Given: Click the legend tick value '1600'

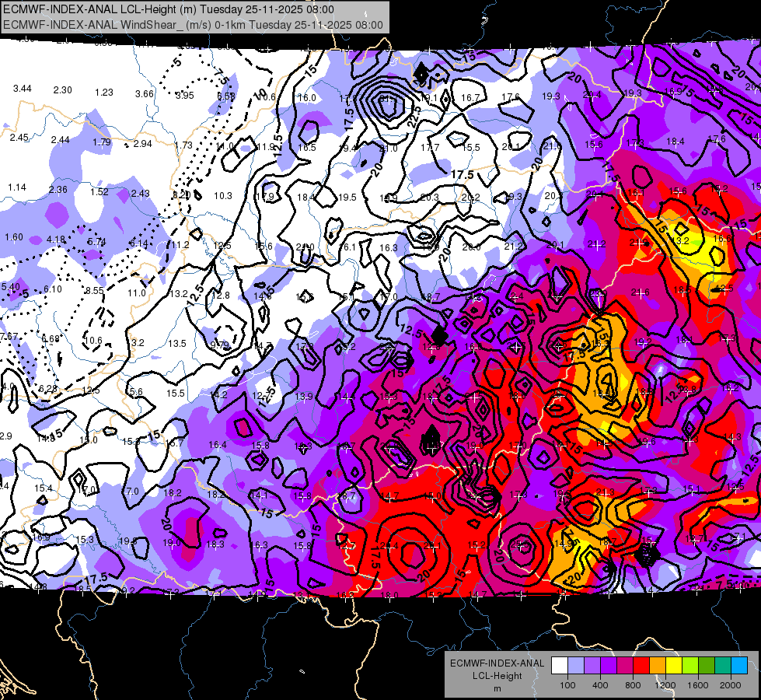Looking at the screenshot, I should tap(698, 685).
